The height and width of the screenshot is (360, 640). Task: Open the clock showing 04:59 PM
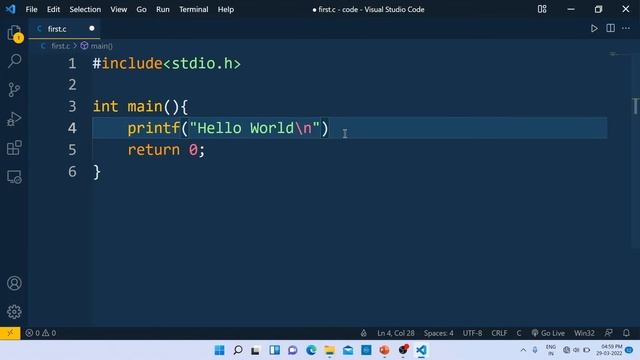(x=609, y=350)
